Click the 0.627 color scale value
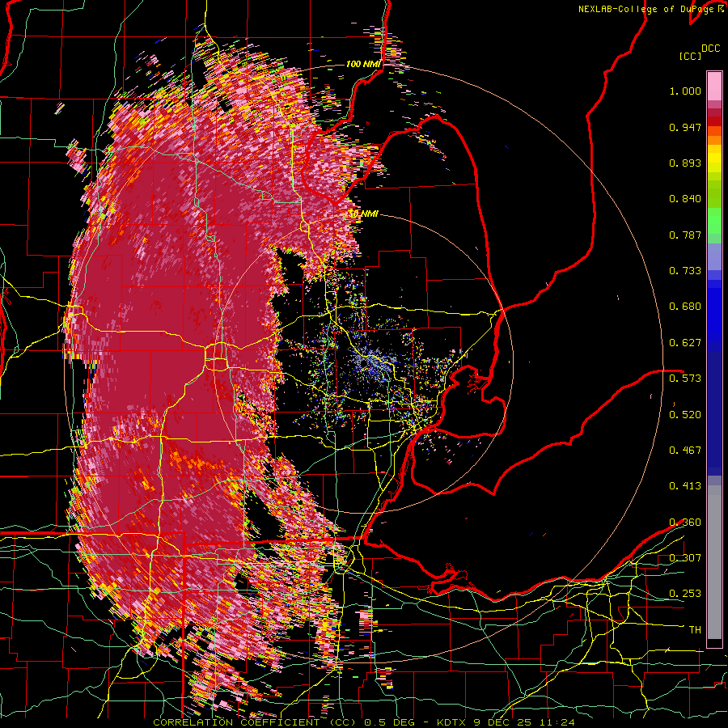 [685, 343]
